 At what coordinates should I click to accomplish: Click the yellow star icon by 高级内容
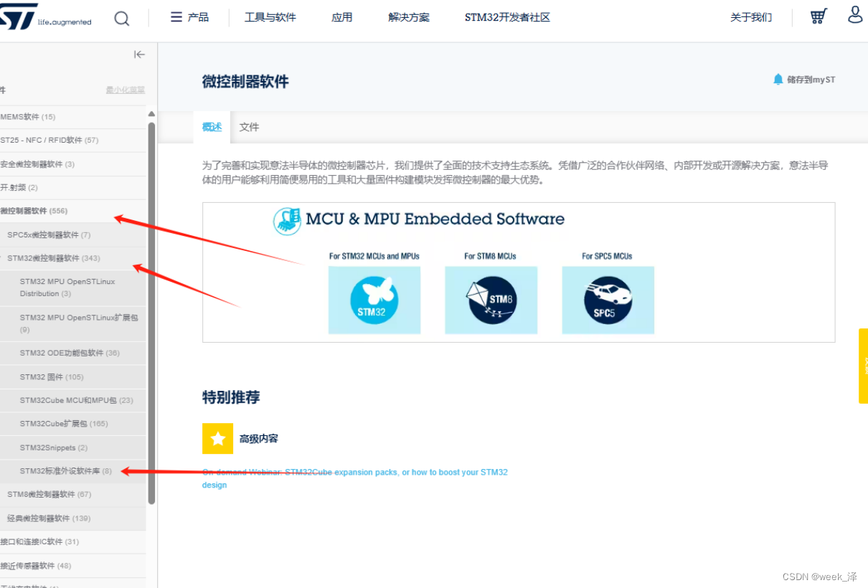tap(217, 438)
